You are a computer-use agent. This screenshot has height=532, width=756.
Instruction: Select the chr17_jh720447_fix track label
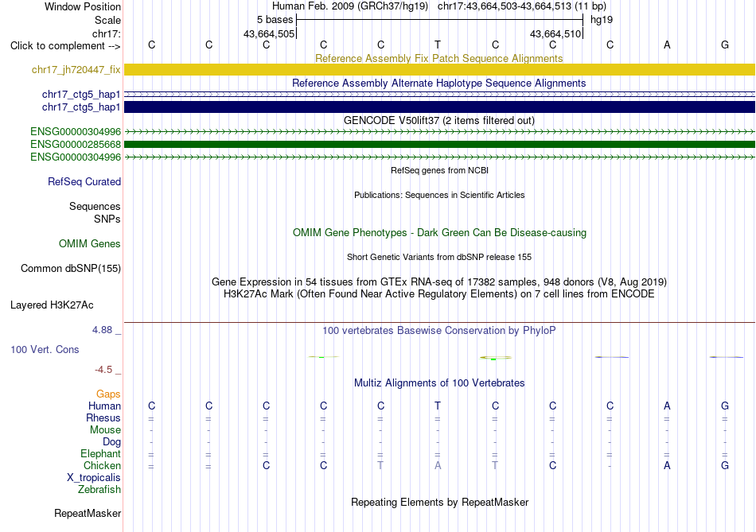click(x=76, y=69)
